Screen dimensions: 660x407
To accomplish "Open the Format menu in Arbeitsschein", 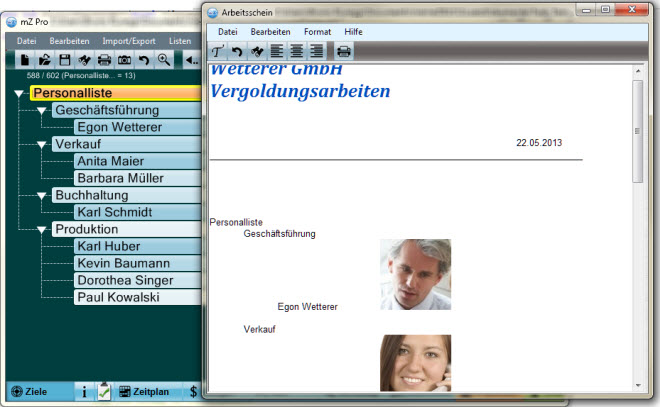I will 317,32.
